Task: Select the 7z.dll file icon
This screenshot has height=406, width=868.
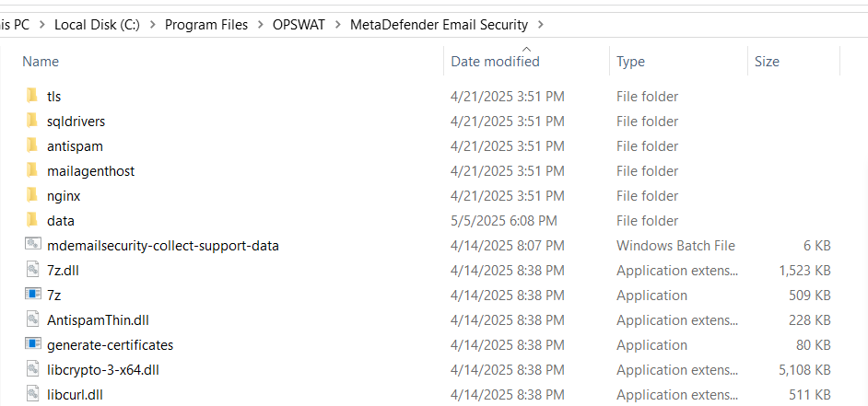Action: tap(33, 270)
